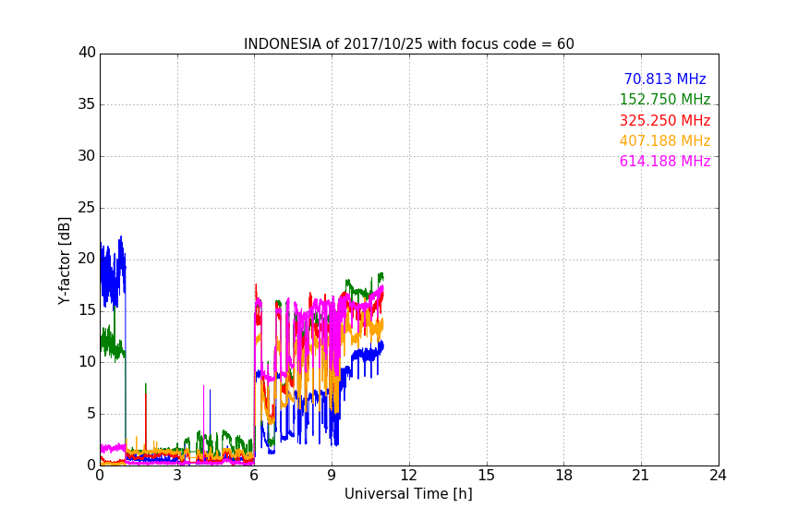Select the '614.188 MHz' legend label
Image resolution: width=798 pixels, height=532 pixels.
pyautogui.click(x=665, y=162)
